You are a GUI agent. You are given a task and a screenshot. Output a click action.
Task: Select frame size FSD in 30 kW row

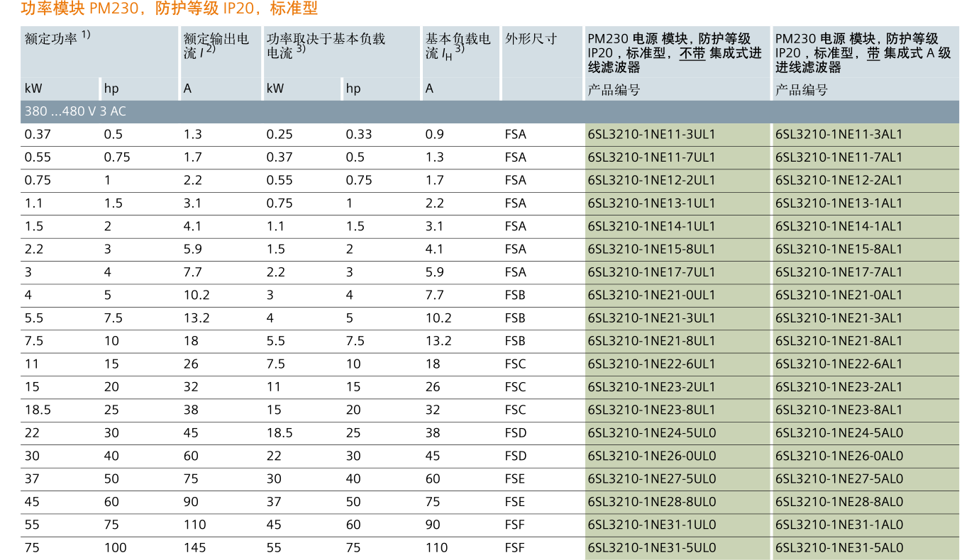coord(516,456)
